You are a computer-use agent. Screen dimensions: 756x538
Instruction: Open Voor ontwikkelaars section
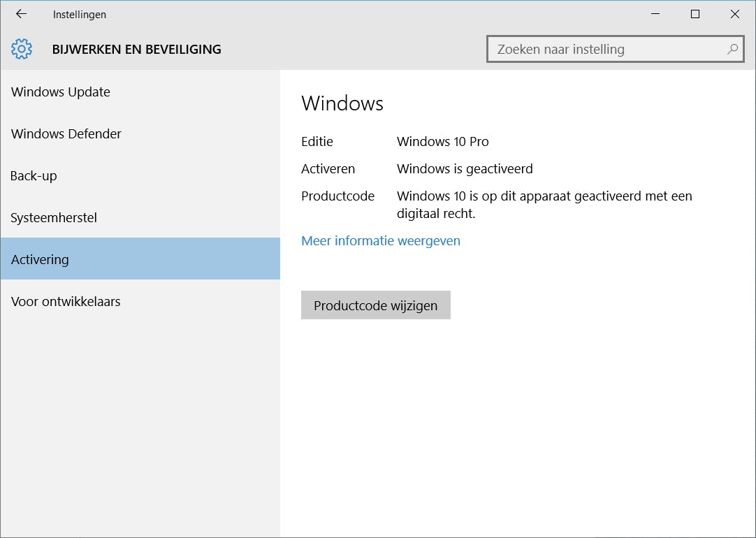click(140, 301)
